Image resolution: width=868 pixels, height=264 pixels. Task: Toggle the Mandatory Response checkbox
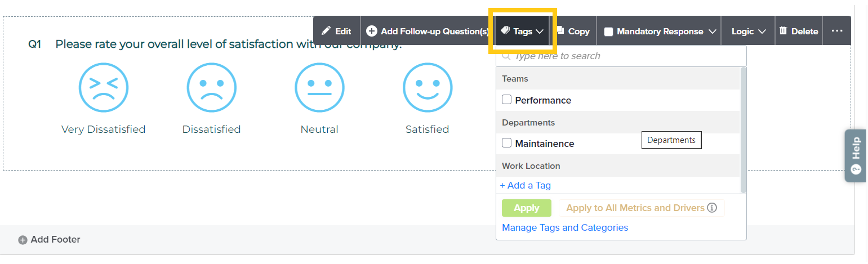click(608, 32)
